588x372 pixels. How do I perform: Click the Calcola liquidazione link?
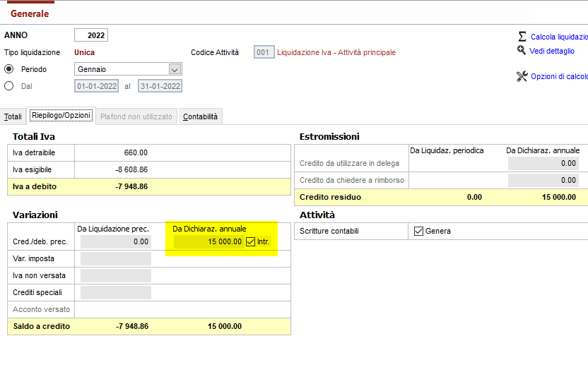[x=559, y=37]
